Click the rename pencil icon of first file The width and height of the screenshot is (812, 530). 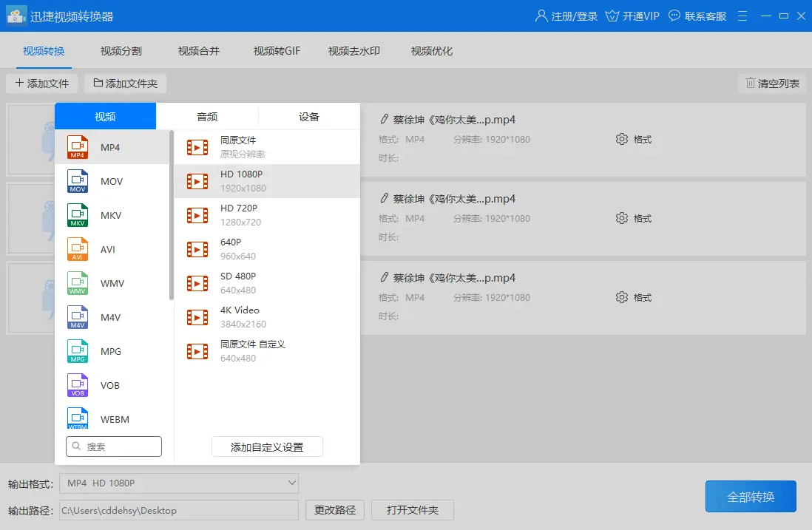pos(385,120)
